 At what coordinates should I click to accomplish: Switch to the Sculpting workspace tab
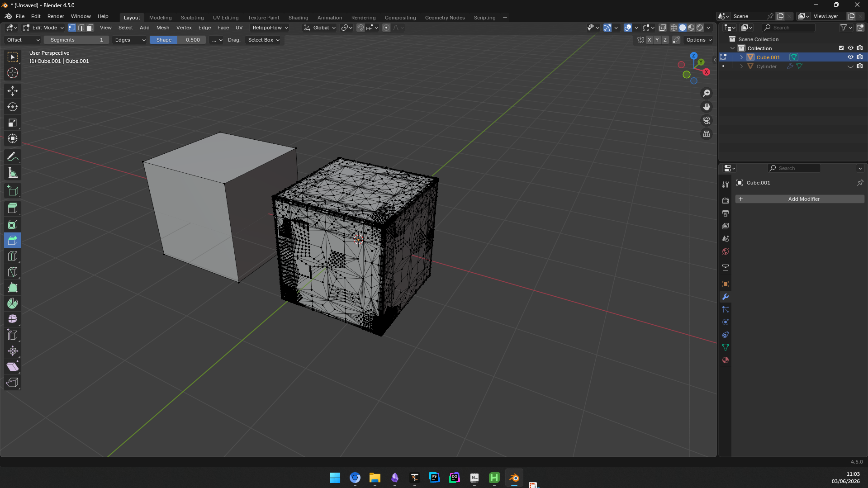[x=192, y=18]
